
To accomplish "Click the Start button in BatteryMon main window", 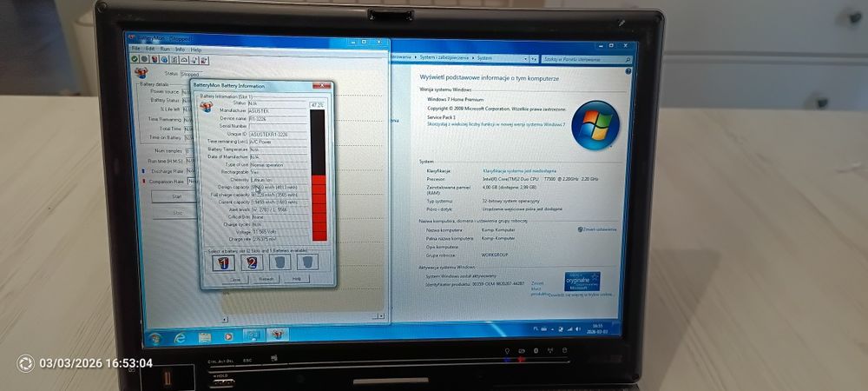I will point(176,196).
